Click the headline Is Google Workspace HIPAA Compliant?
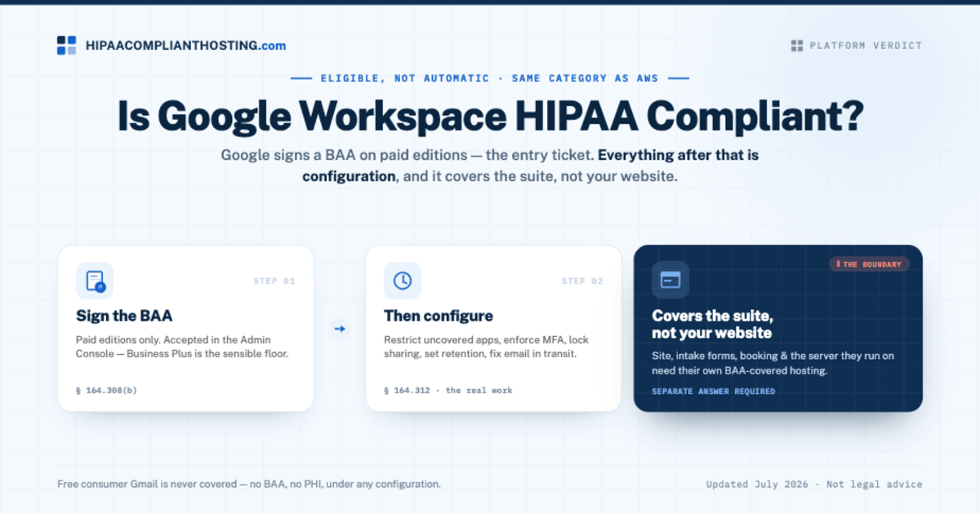The width and height of the screenshot is (980, 514). point(490,116)
